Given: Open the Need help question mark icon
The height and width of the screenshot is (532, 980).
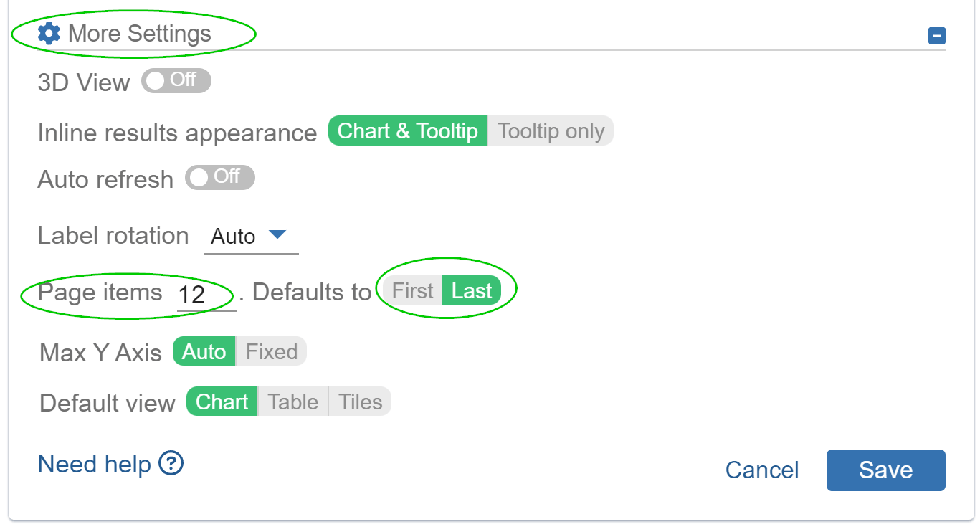Looking at the screenshot, I should (170, 464).
